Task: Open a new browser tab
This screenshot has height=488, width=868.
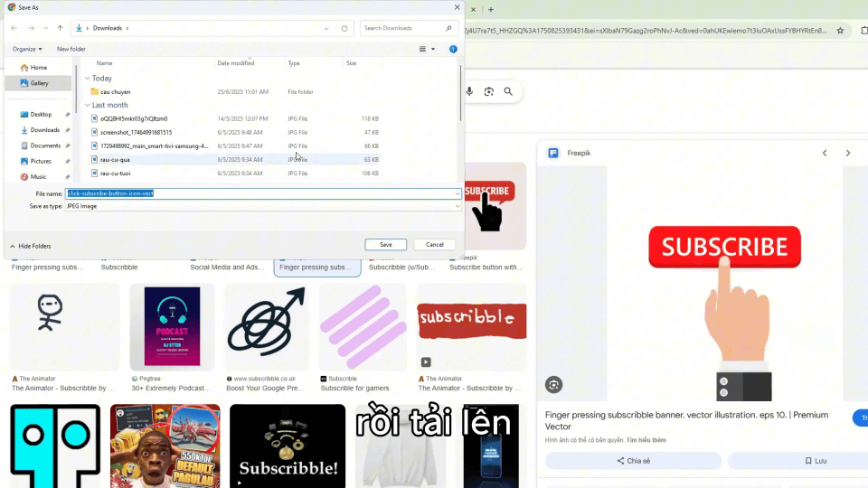Action: point(491,9)
